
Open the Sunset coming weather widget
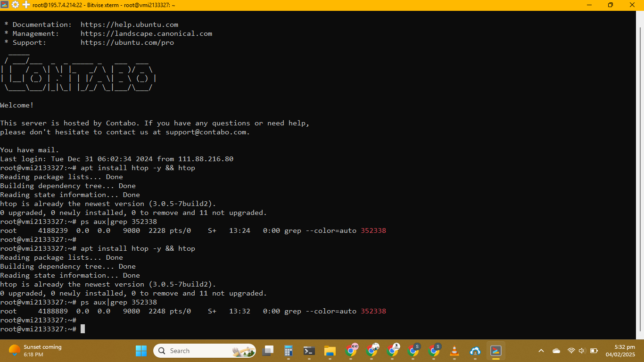35,351
